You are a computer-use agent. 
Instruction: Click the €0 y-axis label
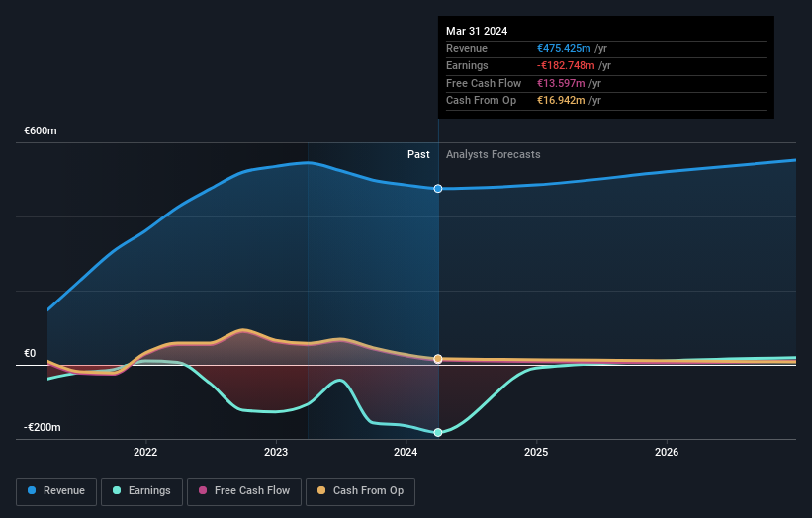coord(30,354)
